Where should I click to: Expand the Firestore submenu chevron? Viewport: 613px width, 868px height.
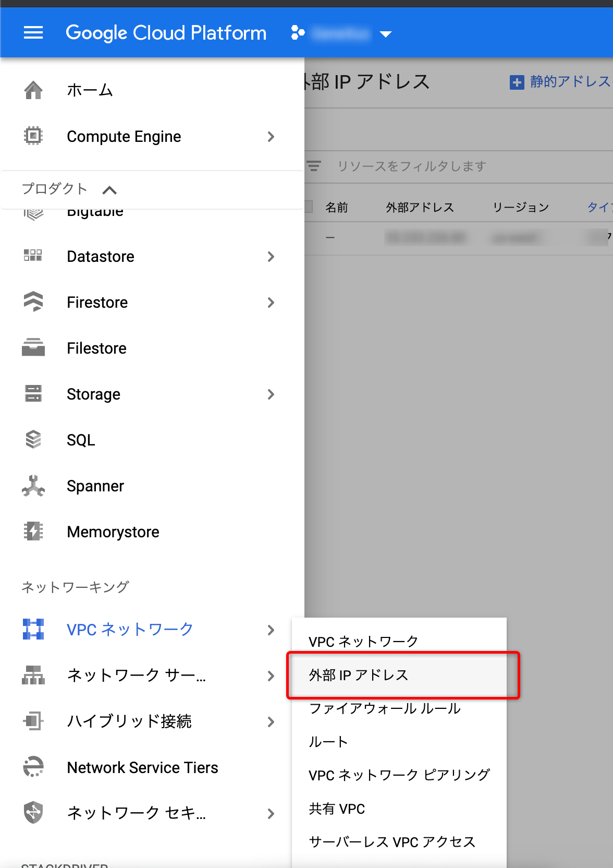coord(271,303)
